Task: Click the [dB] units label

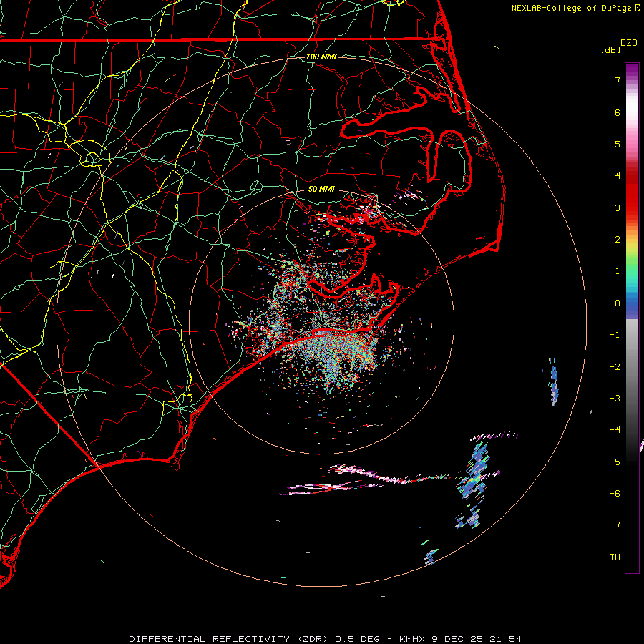Action: point(610,49)
